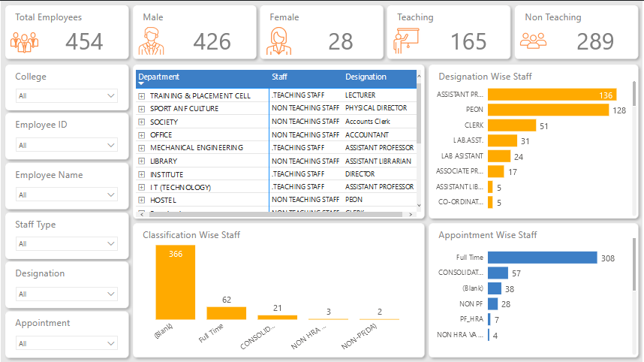The image size is (644, 362).
Task: Open the College dropdown
Action: [x=67, y=95]
